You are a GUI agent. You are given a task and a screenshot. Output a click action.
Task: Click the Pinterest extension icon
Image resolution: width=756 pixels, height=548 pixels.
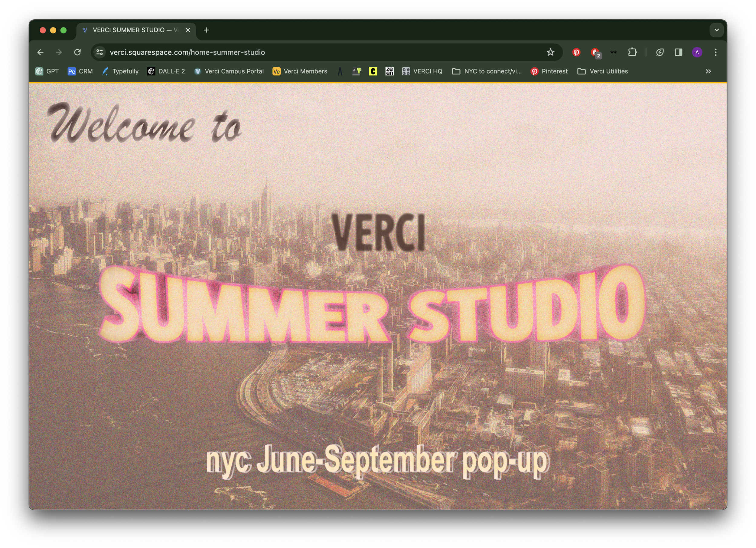(576, 52)
